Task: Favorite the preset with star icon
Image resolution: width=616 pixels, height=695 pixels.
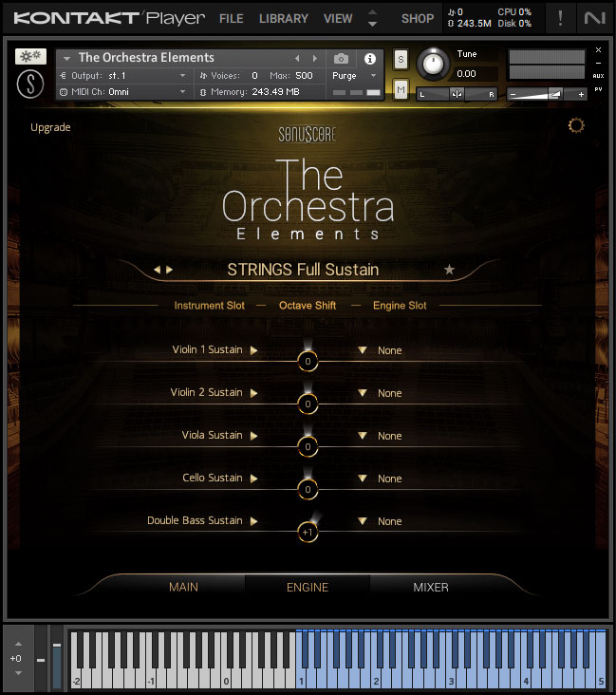Action: tap(449, 270)
